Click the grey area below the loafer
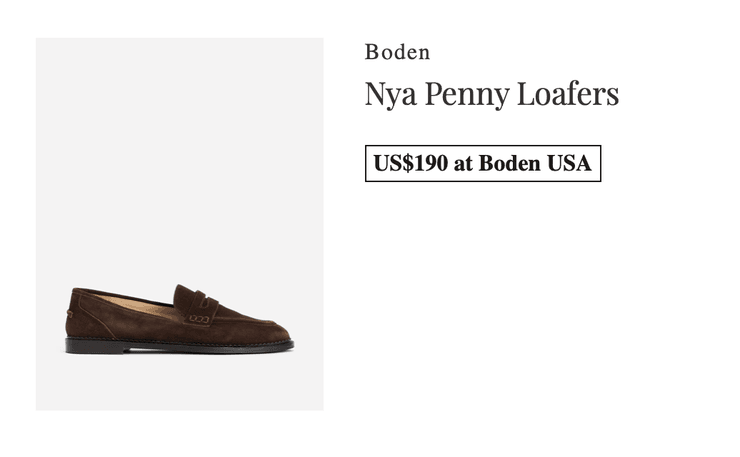 pos(180,385)
